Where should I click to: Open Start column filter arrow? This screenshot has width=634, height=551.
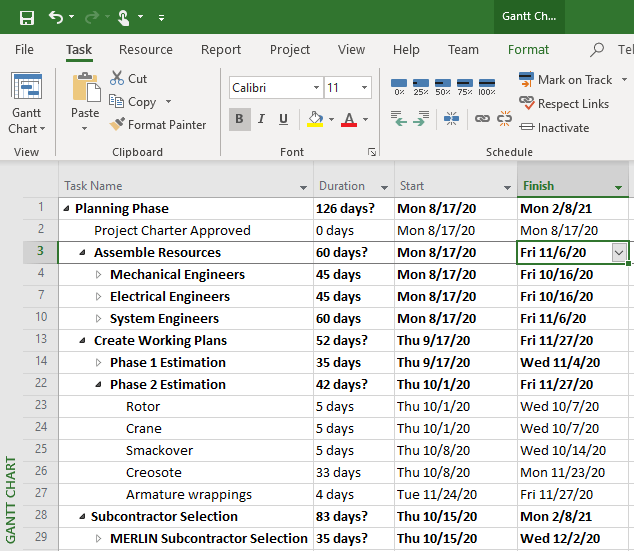507,187
